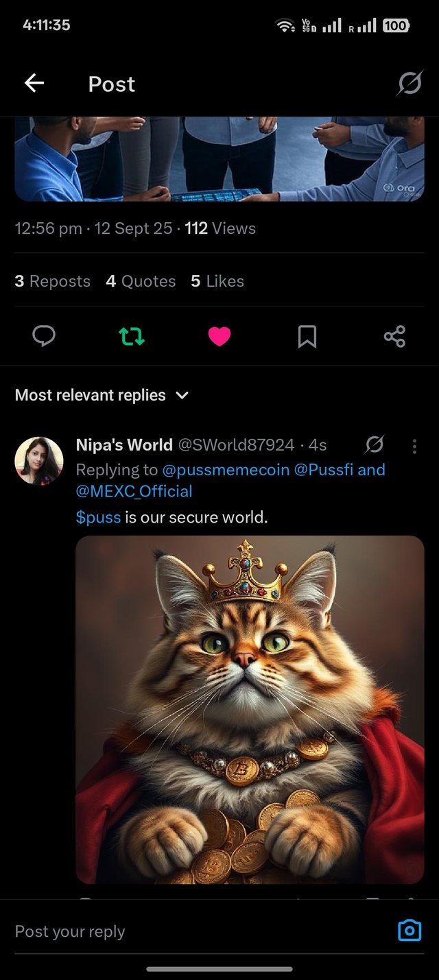Open Nipa's World profile picture
The width and height of the screenshot is (439, 980).
[39, 461]
